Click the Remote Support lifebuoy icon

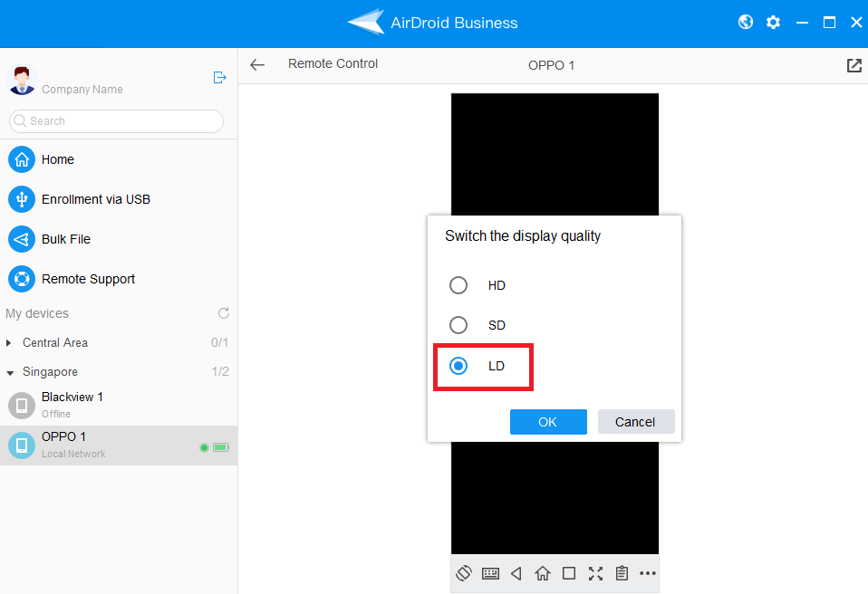tap(22, 279)
